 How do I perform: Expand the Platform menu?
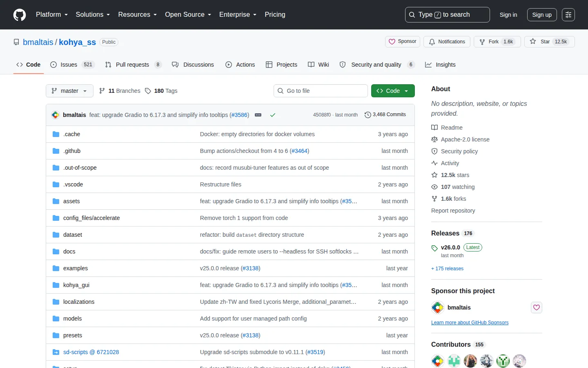[x=52, y=15]
